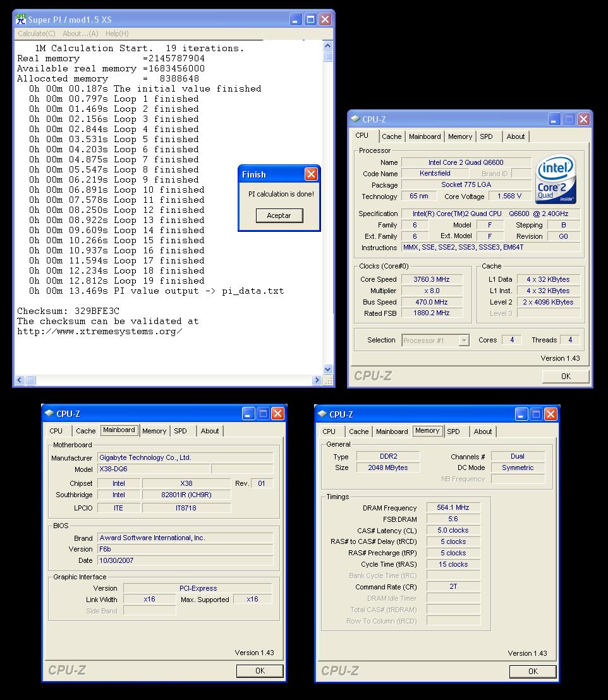Screen dimensions: 608x700
Task: Maximize the Super PI window
Action: (310, 19)
